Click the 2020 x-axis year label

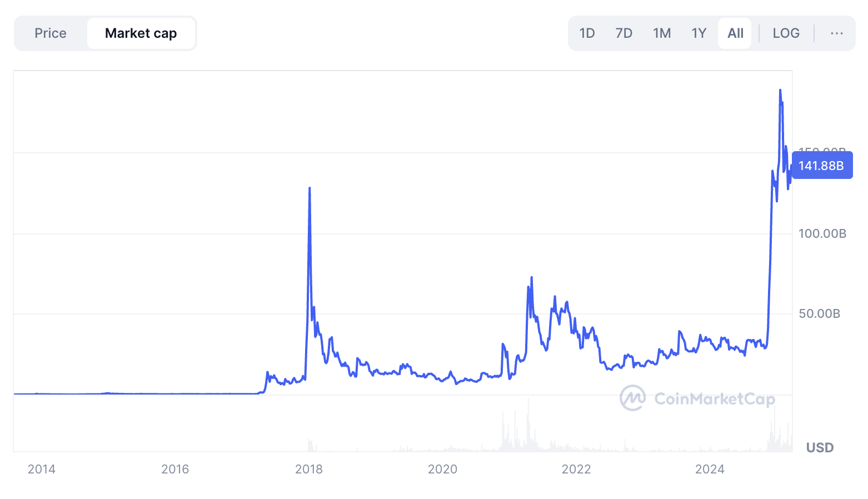click(x=442, y=469)
